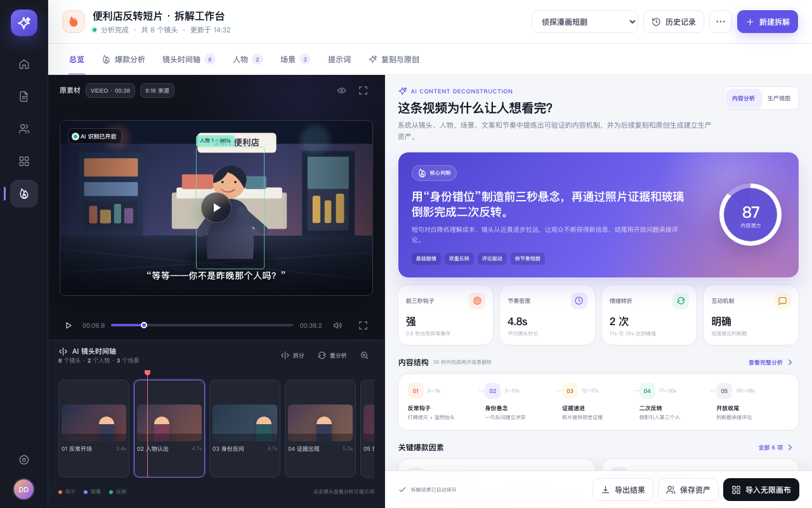Click structure step 03 证据递进

[x=594, y=403]
